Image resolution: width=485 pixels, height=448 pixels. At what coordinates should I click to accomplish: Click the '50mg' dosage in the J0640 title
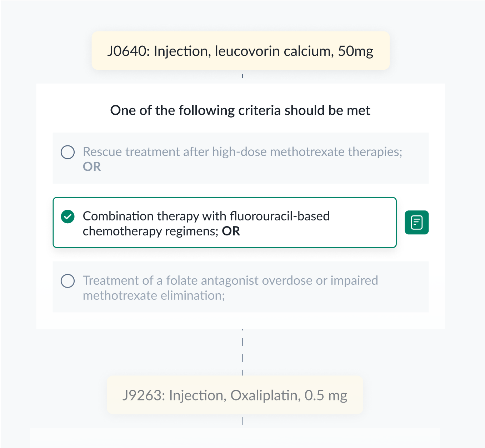[355, 51]
